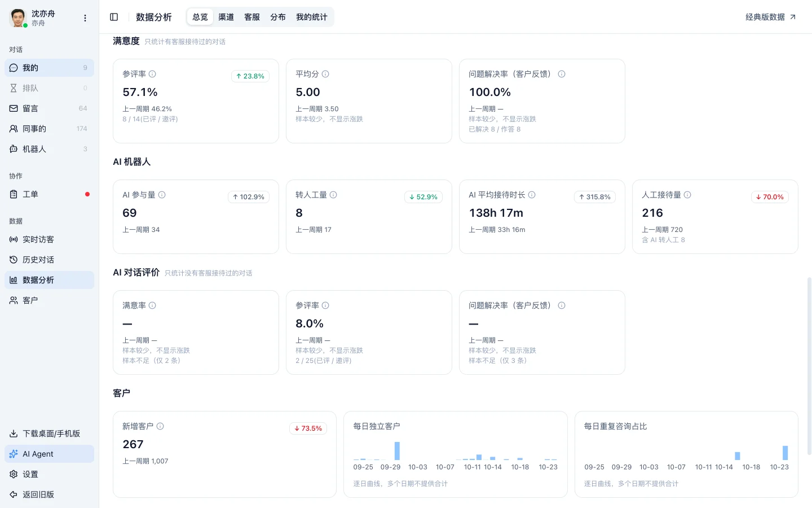Click info icon next to 转人工量

coord(333,195)
